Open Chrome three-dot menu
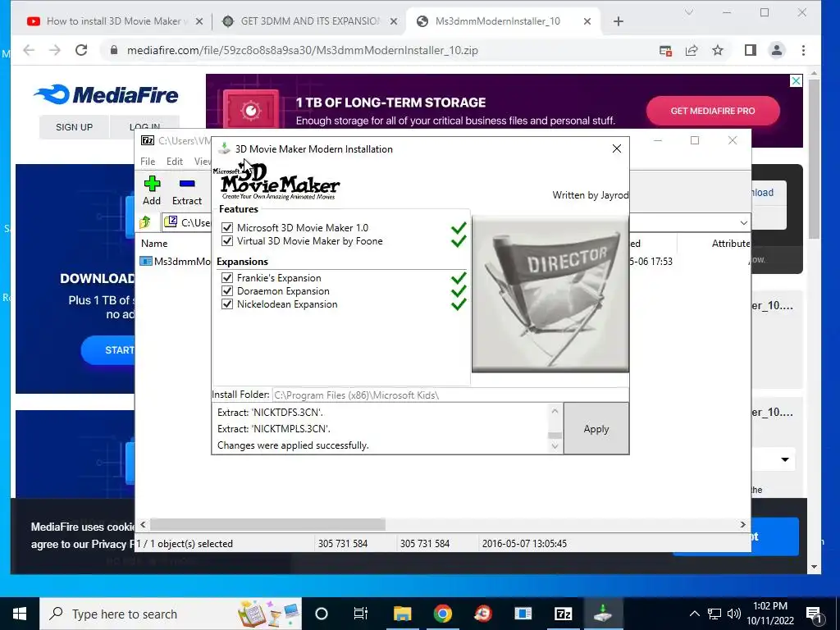 coord(803,50)
